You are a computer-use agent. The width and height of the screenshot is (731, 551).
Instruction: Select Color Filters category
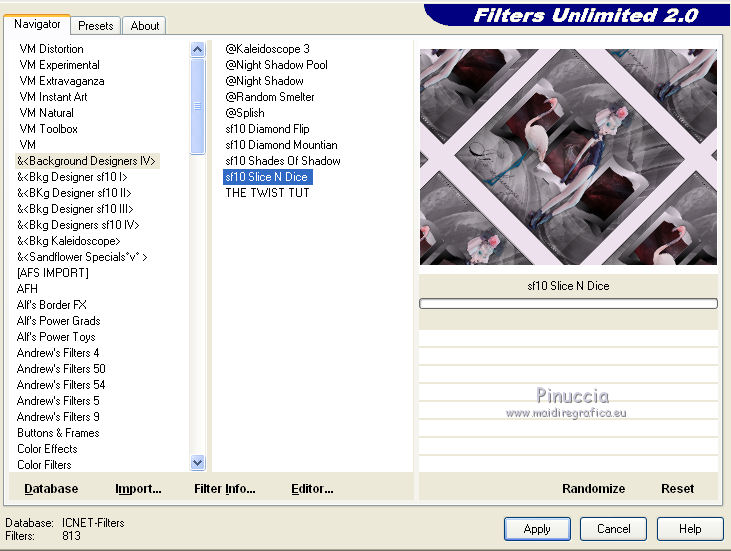tap(44, 465)
